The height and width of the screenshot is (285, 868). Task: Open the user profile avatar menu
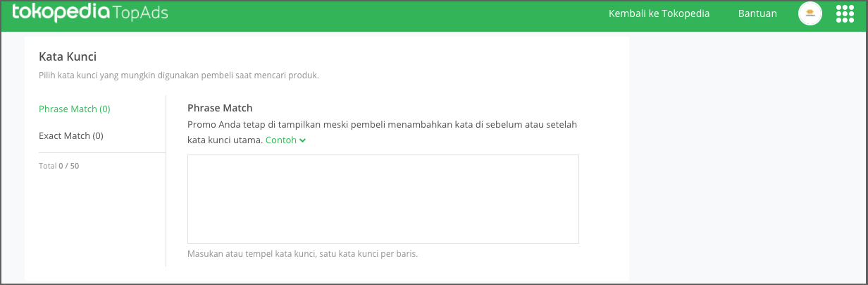point(810,13)
